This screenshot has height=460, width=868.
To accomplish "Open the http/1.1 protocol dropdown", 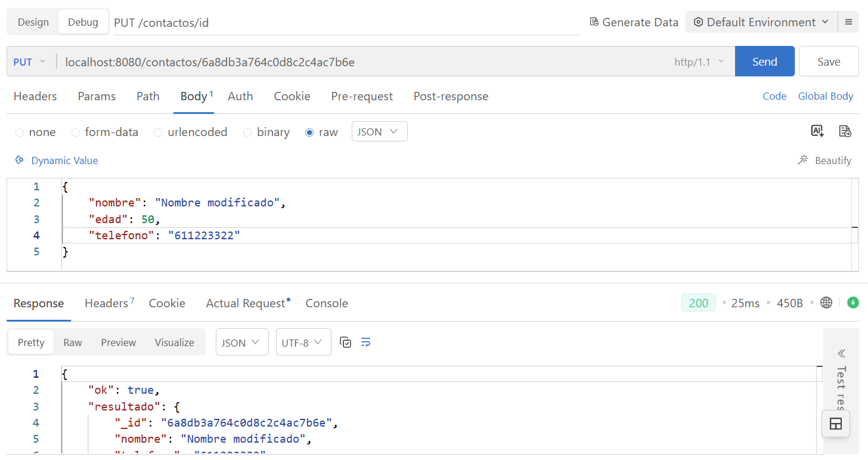I will click(x=699, y=61).
